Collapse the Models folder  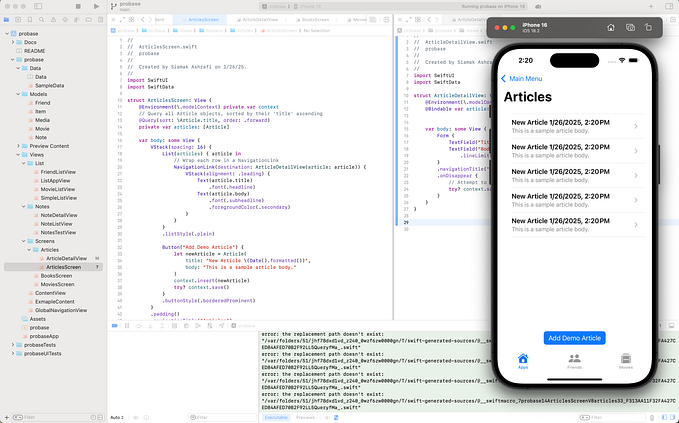coord(18,94)
